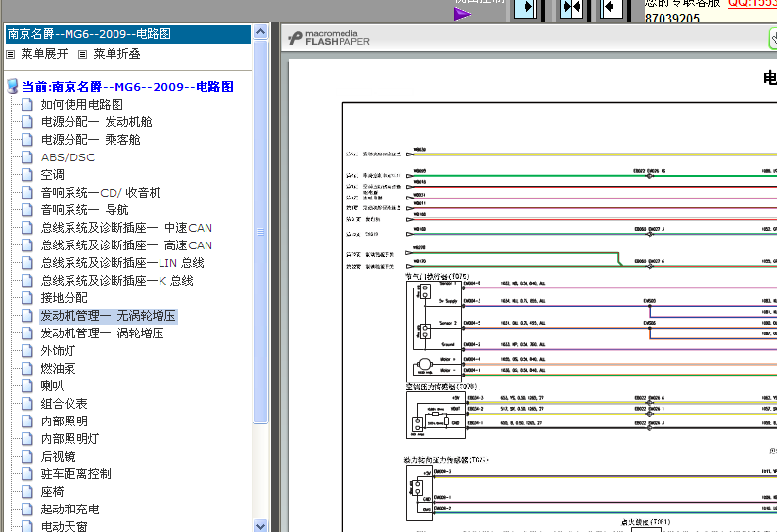The width and height of the screenshot is (777, 532).
Task: Open 总线系统及诊断插座一LIN 总线 entry
Action: [122, 263]
